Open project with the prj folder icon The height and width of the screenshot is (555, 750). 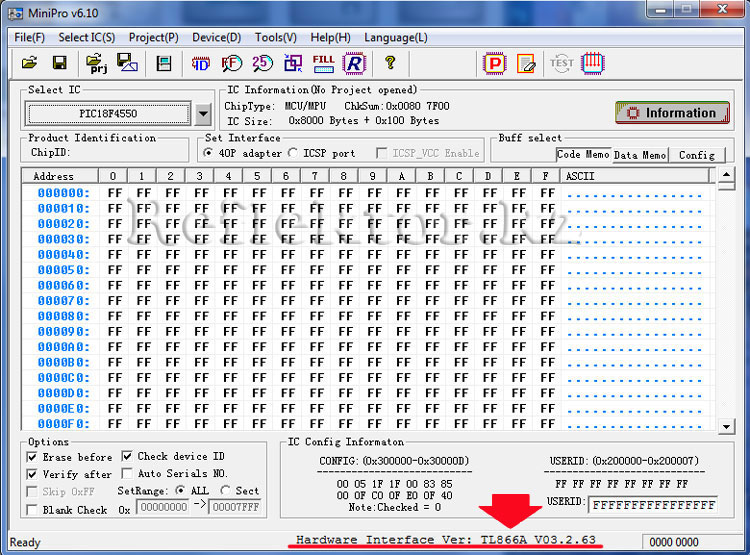click(x=96, y=63)
